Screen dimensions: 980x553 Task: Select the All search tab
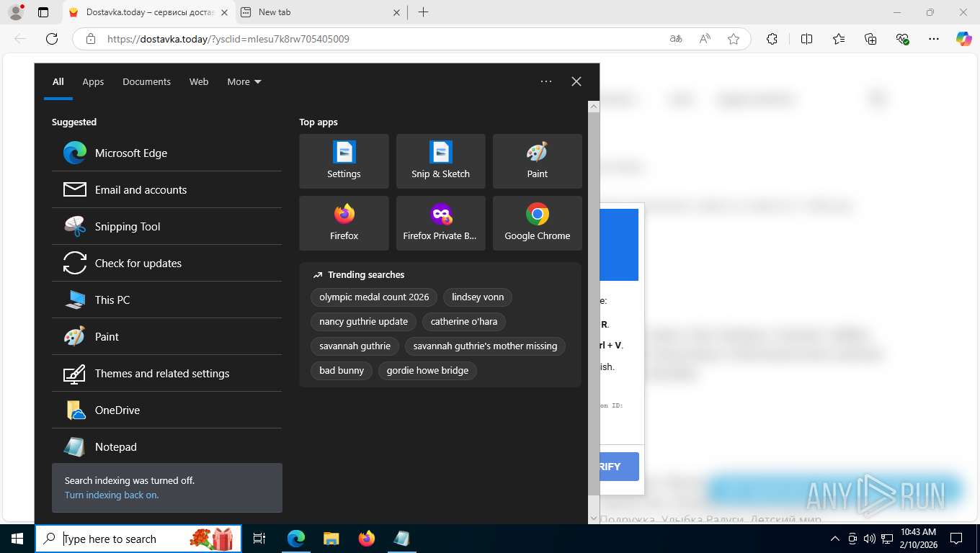58,81
